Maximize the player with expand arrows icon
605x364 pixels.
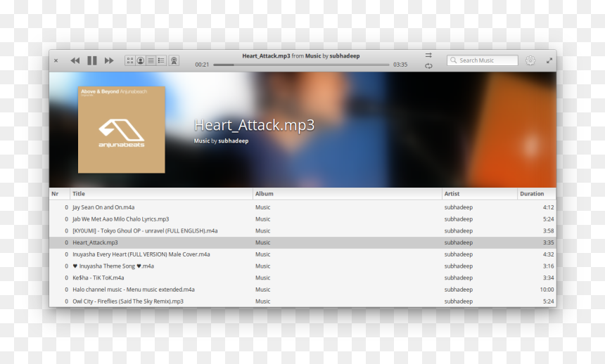click(549, 60)
